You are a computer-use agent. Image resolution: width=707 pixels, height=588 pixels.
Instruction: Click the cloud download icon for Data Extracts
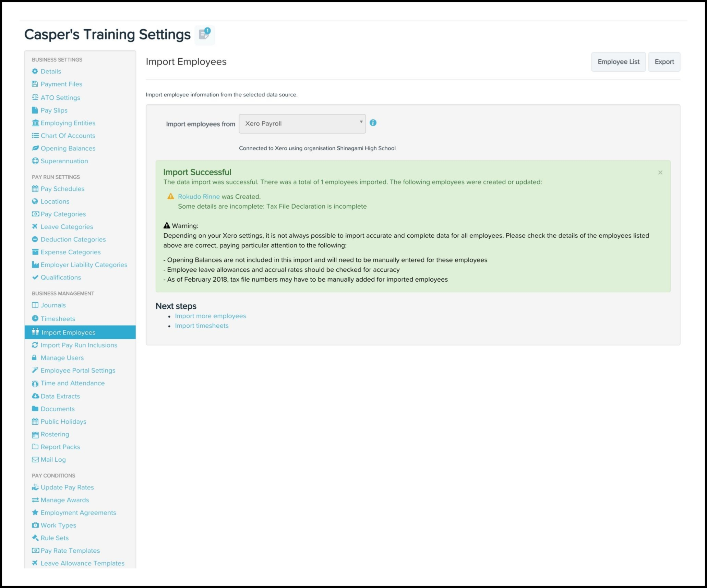35,396
